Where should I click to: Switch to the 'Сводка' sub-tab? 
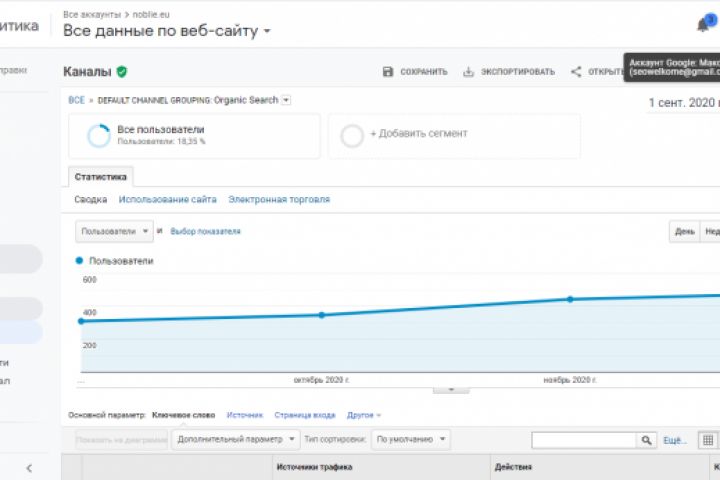click(90, 200)
